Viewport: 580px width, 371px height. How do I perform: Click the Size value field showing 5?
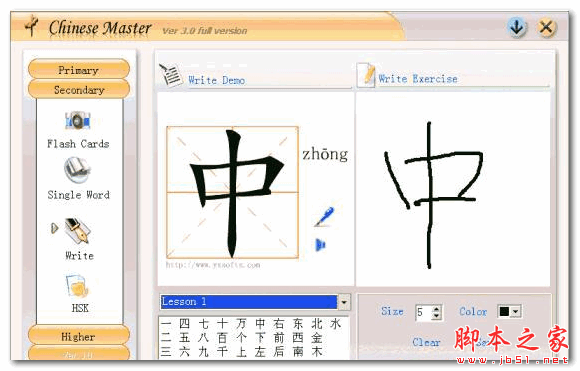pyautogui.click(x=423, y=313)
